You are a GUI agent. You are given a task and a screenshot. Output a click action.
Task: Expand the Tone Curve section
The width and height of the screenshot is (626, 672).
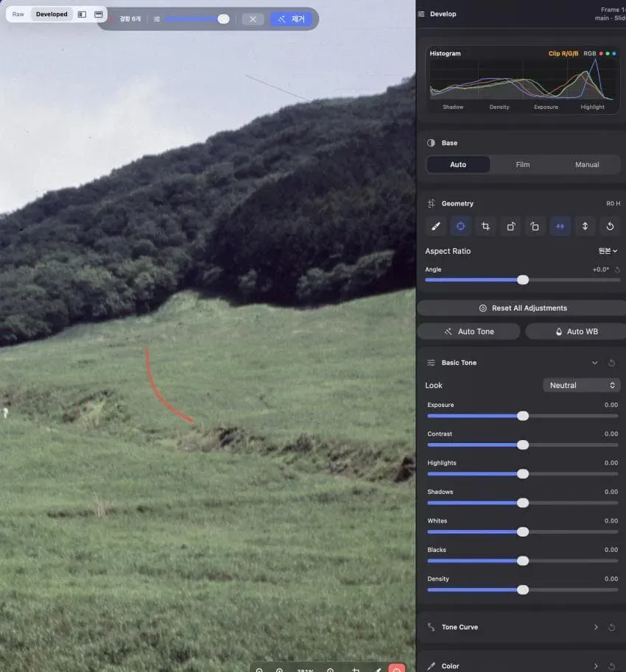[x=596, y=627]
